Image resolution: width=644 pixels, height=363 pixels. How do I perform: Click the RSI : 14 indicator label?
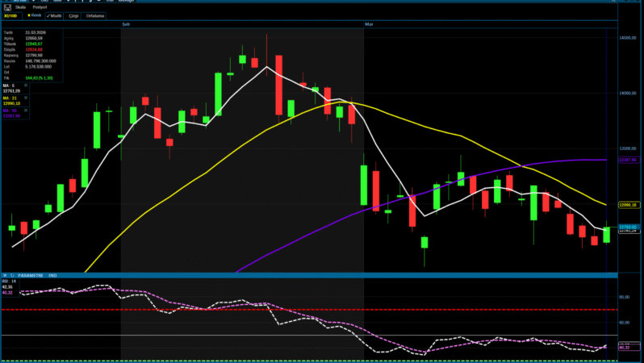(10, 282)
